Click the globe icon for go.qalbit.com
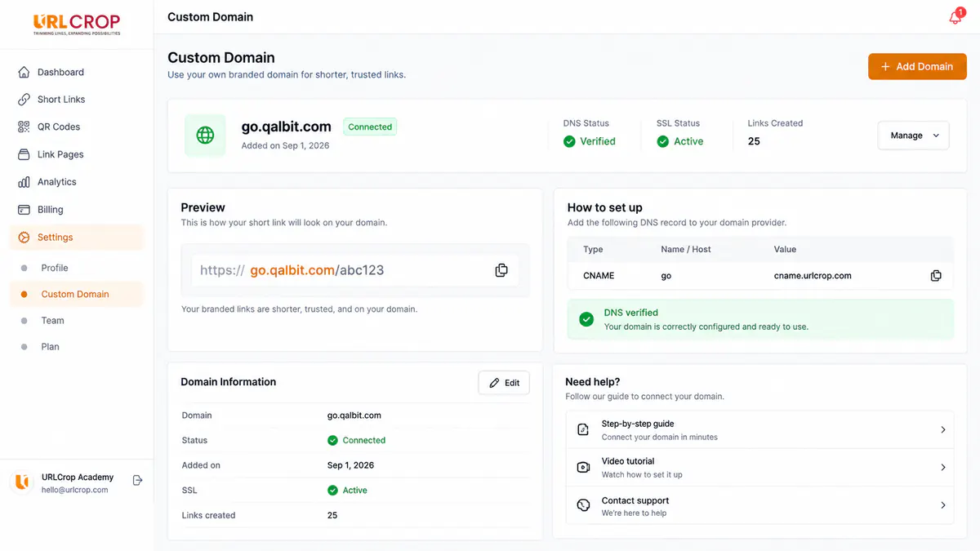Viewport: 980px width, 551px height. [x=205, y=135]
